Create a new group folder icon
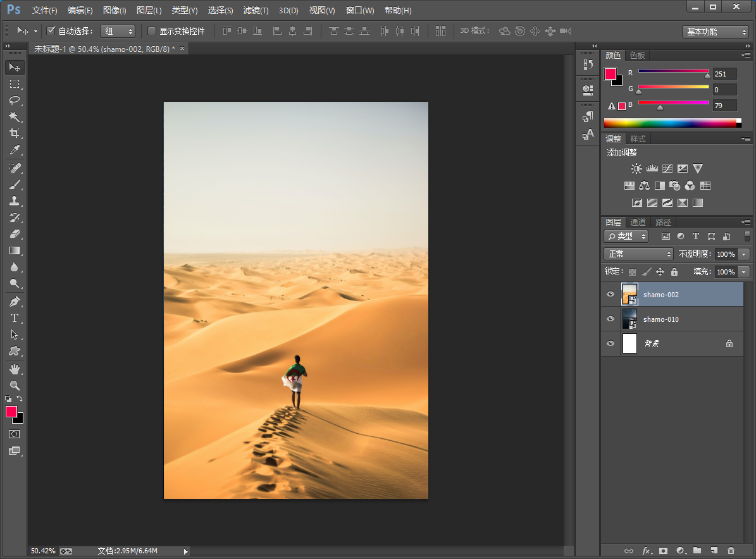The height and width of the screenshot is (559, 756). 697,550
